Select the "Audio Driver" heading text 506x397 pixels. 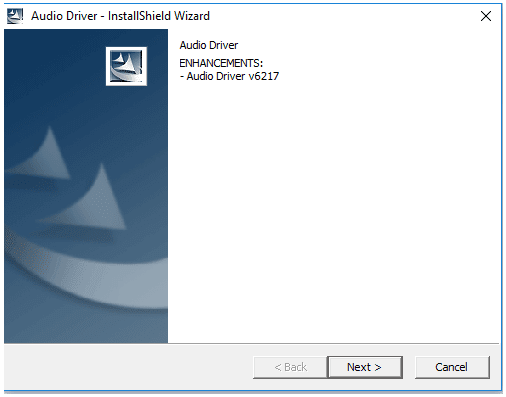209,45
